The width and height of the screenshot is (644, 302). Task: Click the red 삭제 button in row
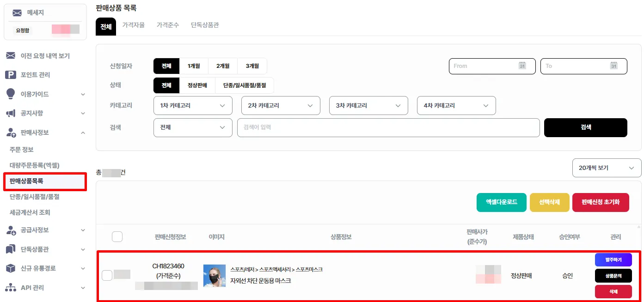tap(613, 292)
